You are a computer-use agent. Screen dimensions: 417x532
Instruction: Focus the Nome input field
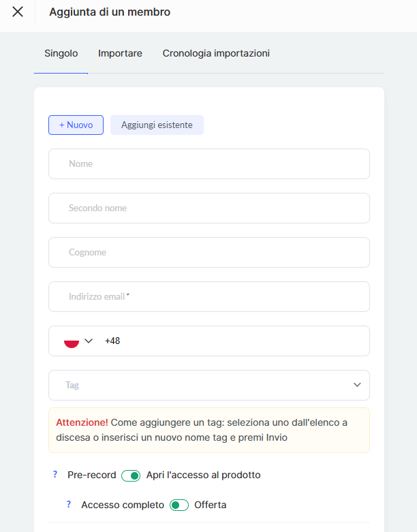pyautogui.click(x=208, y=164)
